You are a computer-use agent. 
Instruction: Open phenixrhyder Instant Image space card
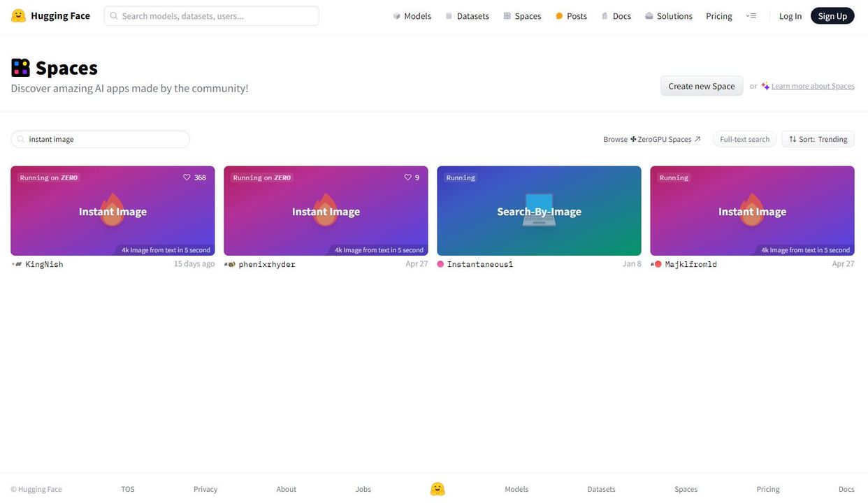(326, 211)
